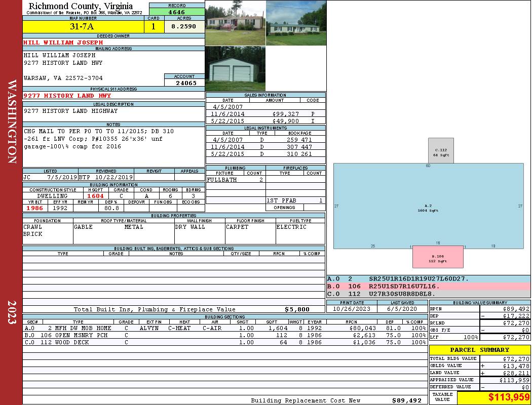The height and width of the screenshot is (405, 532).
Task: Open the distant house photo thumbnail
Action: (296, 23)
